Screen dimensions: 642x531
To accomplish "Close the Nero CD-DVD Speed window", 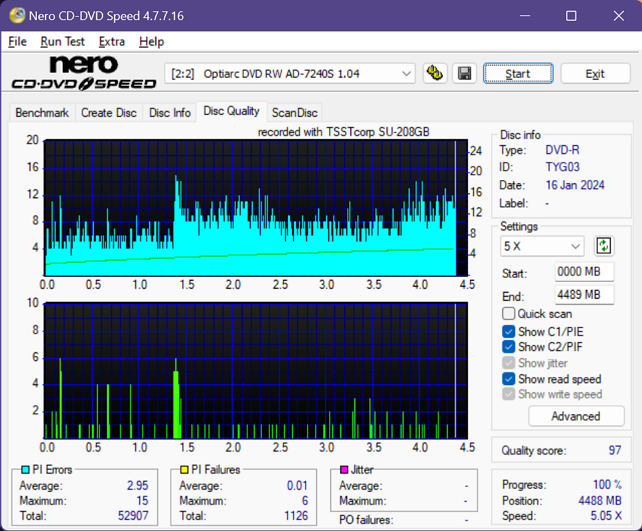I will point(619,16).
